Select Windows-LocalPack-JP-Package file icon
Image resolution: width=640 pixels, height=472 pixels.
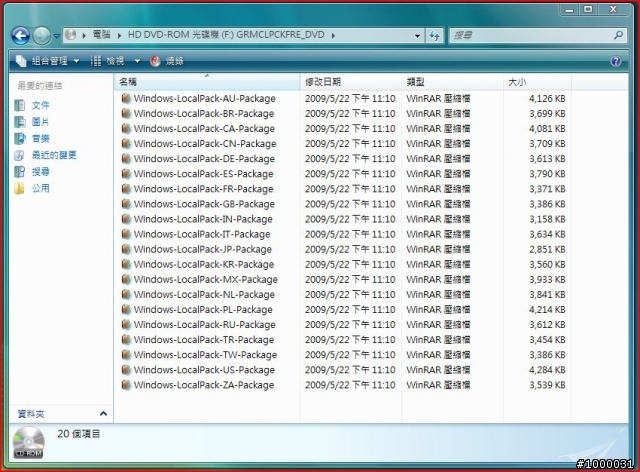coord(126,249)
